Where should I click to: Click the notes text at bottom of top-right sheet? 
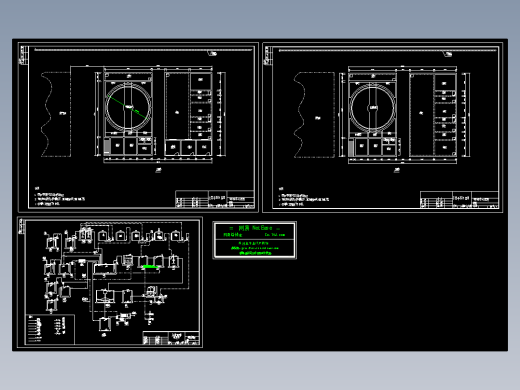coord(304,197)
